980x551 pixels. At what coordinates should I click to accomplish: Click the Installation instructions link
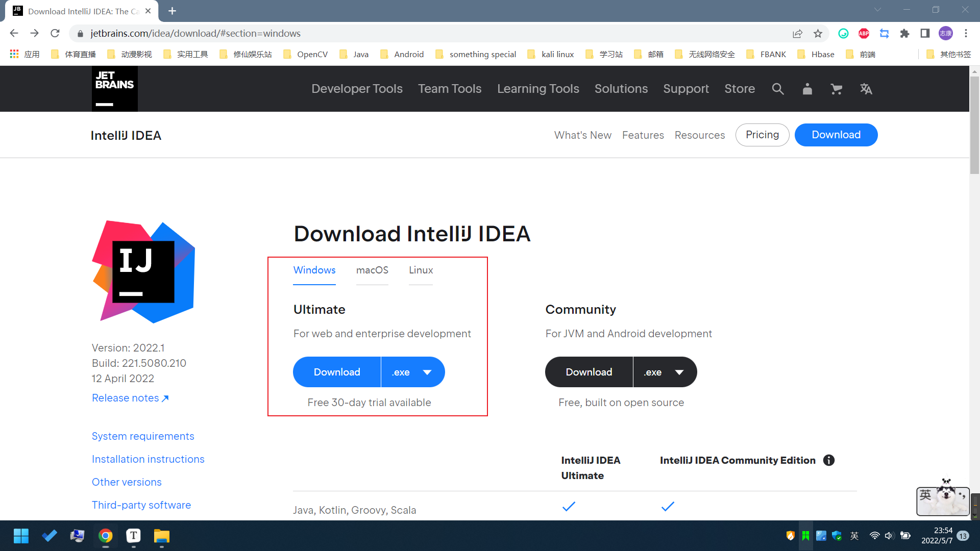tap(148, 459)
